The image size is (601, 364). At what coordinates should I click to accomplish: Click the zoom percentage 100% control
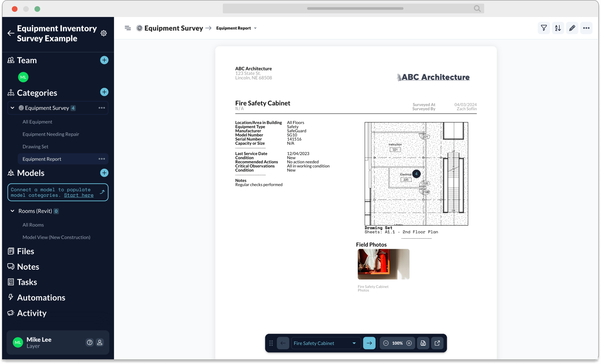tap(397, 343)
